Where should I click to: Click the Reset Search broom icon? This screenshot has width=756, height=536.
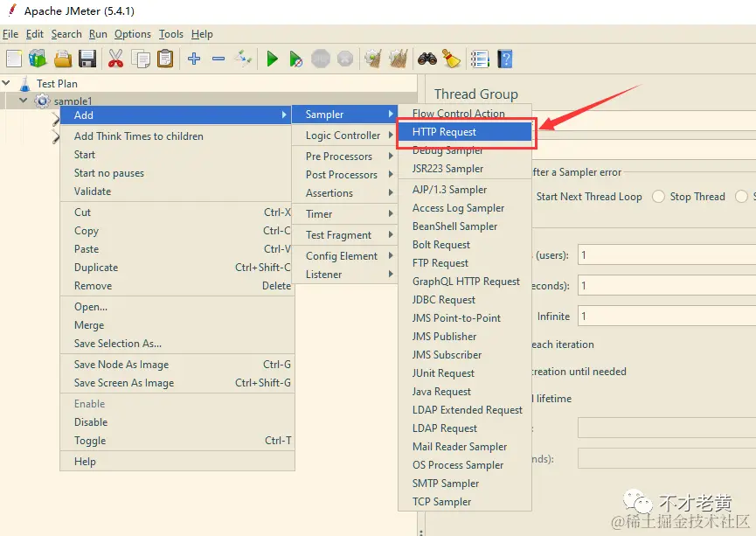[451, 59]
